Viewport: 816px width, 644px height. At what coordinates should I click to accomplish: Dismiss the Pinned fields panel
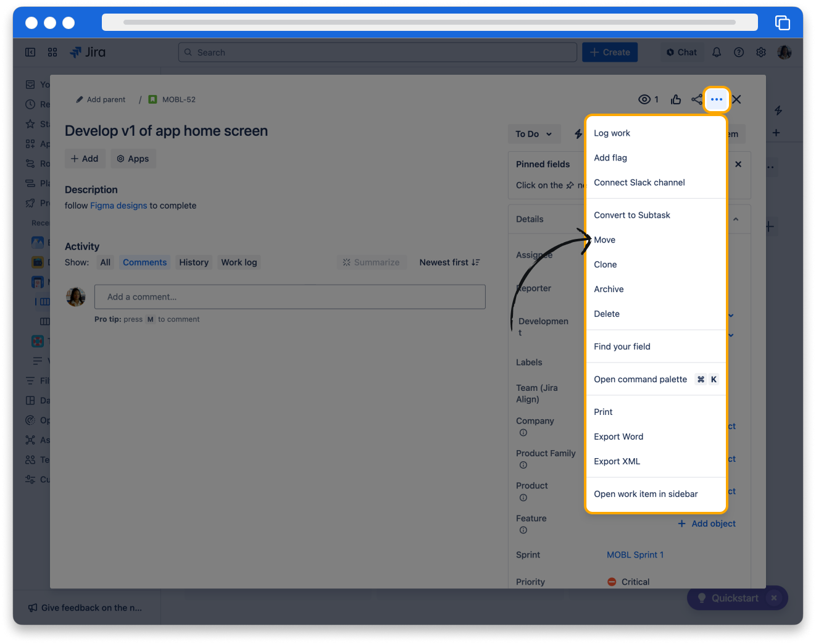pyautogui.click(x=738, y=164)
